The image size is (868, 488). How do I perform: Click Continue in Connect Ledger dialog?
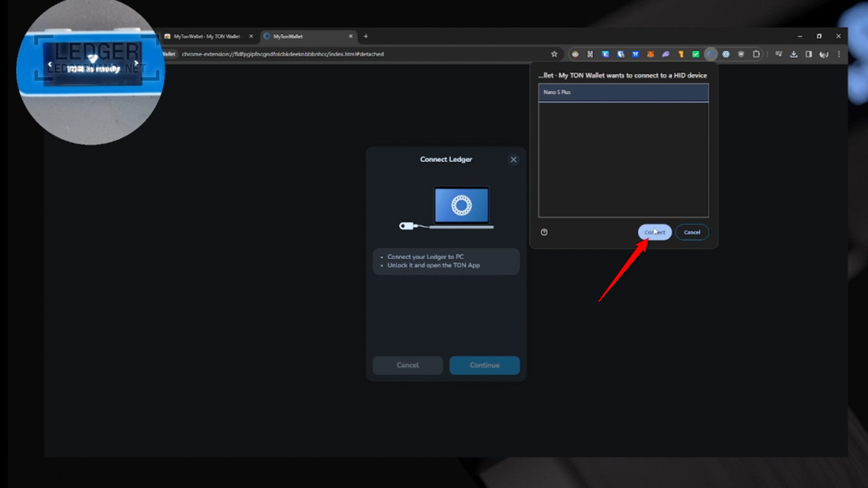pyautogui.click(x=485, y=365)
